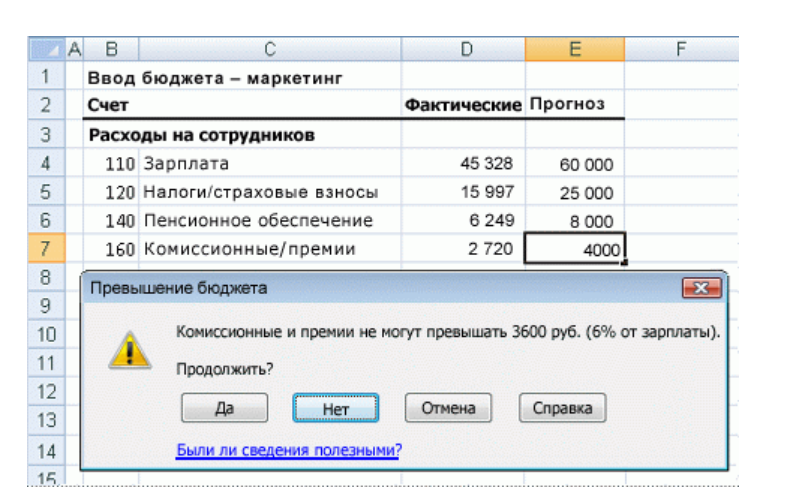Select column E header
The height and width of the screenshot is (502, 795).
click(575, 49)
